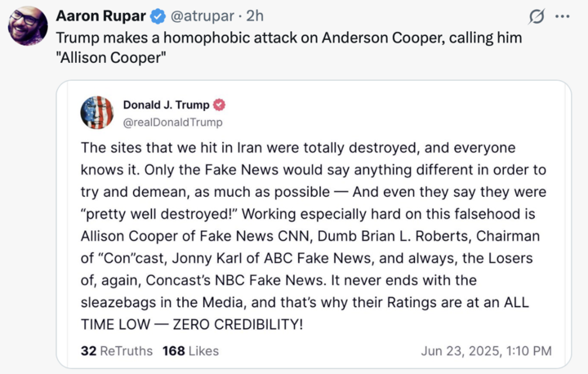Click Aaron Rupar's blue verified badge

click(158, 16)
